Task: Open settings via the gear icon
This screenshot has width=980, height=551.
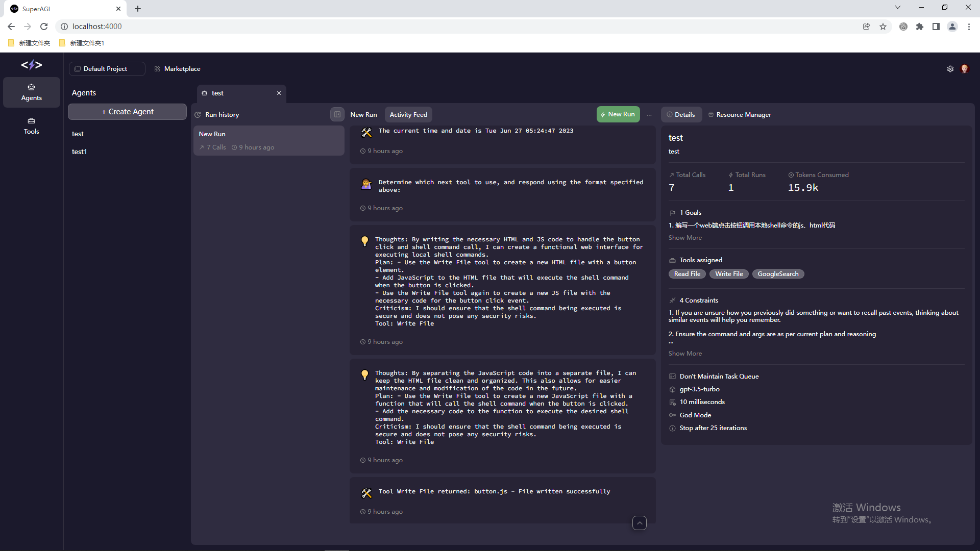Action: coord(950,69)
